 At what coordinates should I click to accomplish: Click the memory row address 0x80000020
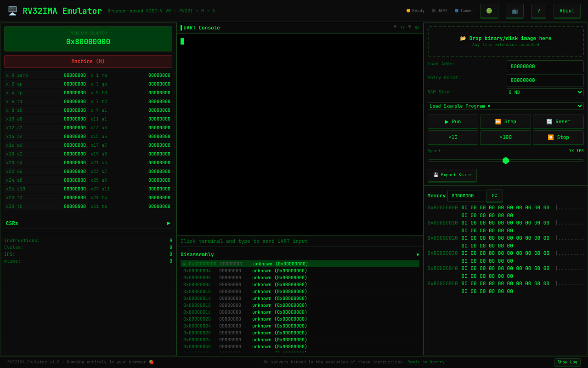443,238
